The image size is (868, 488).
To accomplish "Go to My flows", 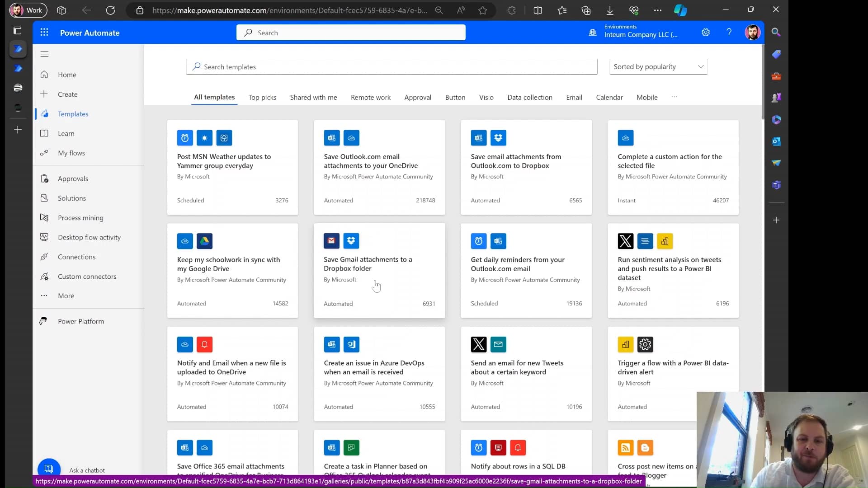I will (x=71, y=153).
